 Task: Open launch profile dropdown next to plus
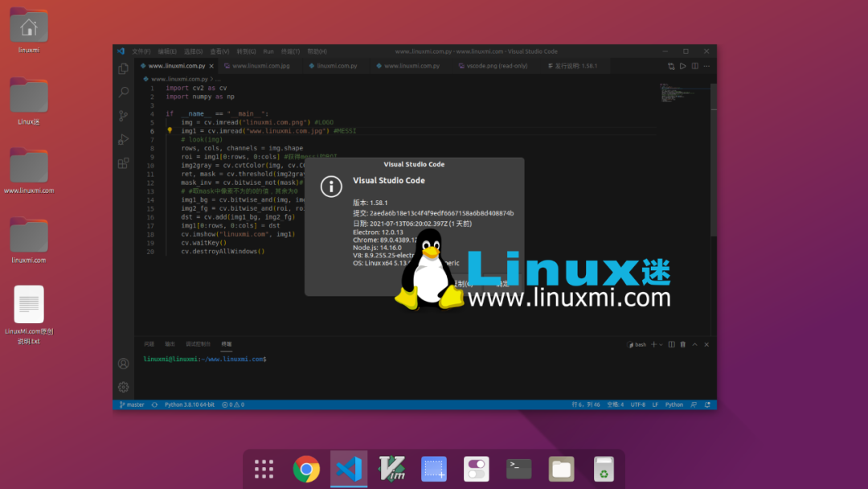[661, 344]
